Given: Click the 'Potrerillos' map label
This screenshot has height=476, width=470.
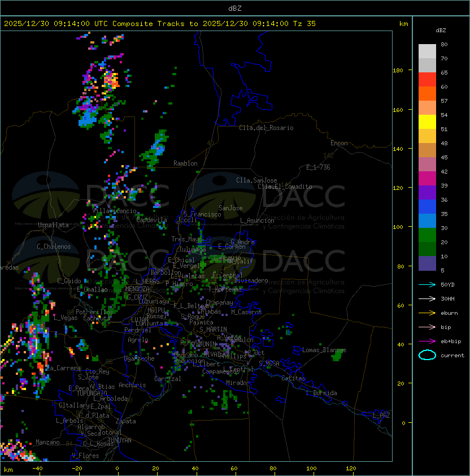Looking at the screenshot, I should (x=94, y=312).
